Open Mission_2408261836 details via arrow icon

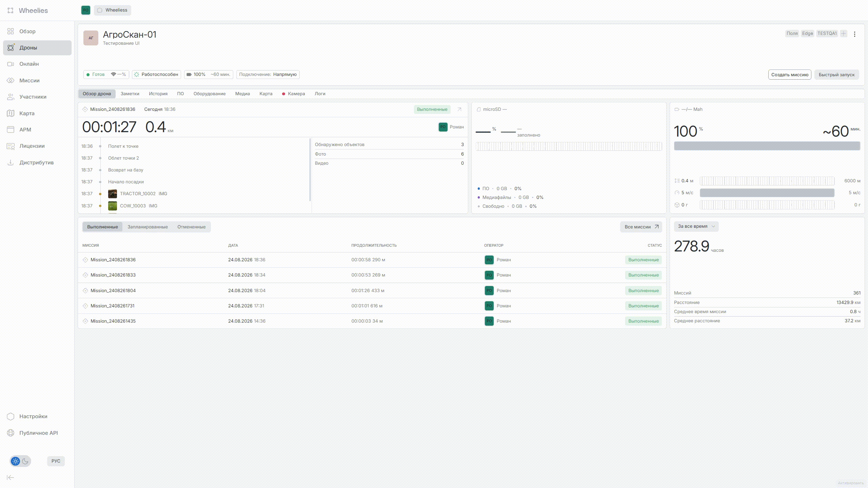(459, 109)
